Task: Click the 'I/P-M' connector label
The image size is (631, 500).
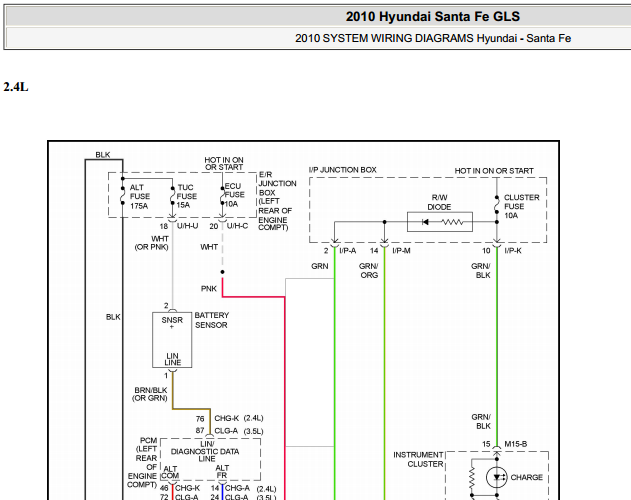Action: point(401,251)
